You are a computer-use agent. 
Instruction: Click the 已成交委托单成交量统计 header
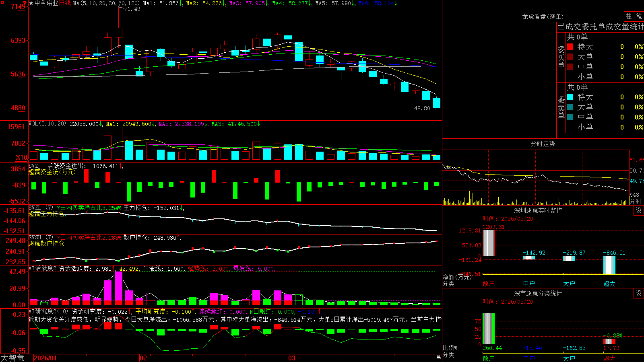click(601, 27)
